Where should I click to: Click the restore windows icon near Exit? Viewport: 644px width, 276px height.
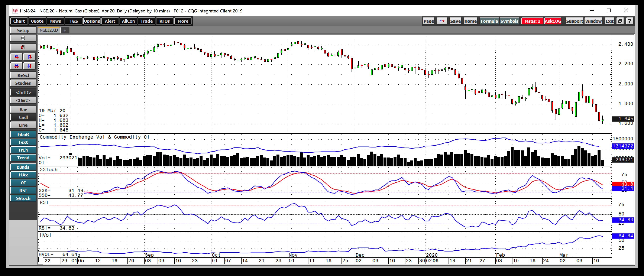point(620,21)
